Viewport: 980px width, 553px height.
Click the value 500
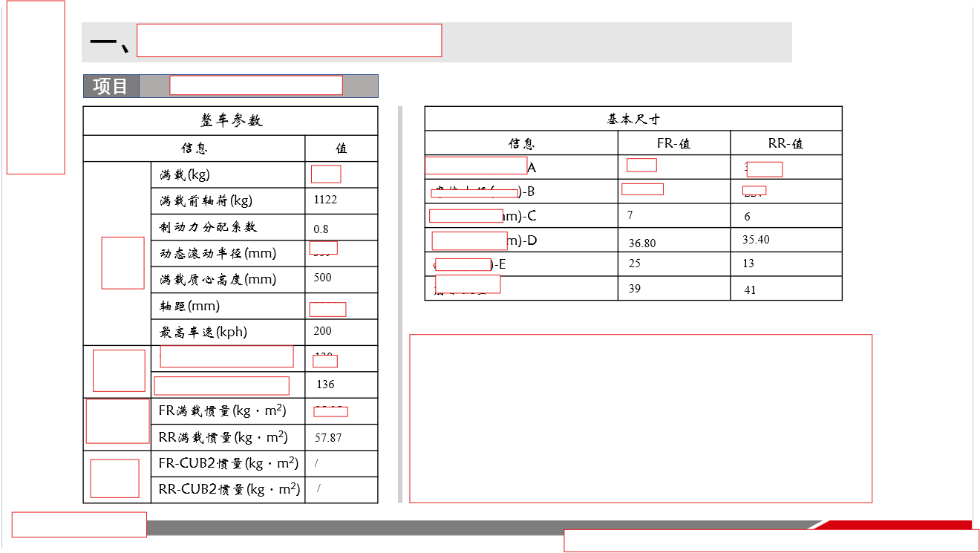point(323,278)
